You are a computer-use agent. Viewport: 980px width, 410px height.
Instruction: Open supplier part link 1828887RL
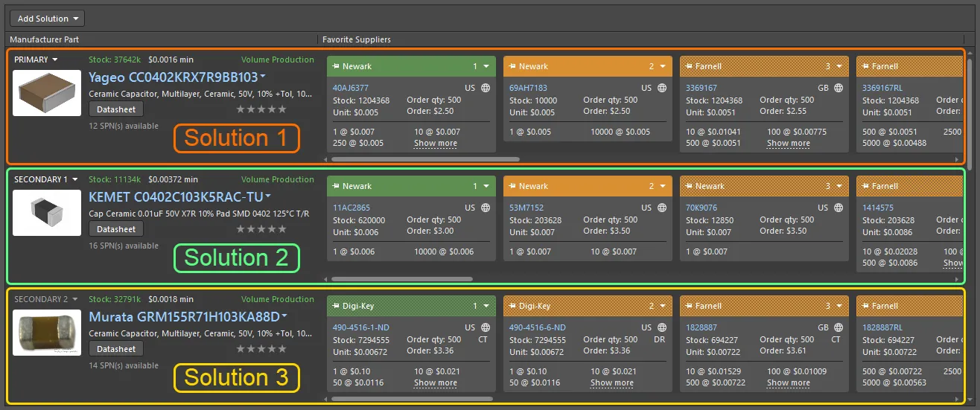point(882,327)
